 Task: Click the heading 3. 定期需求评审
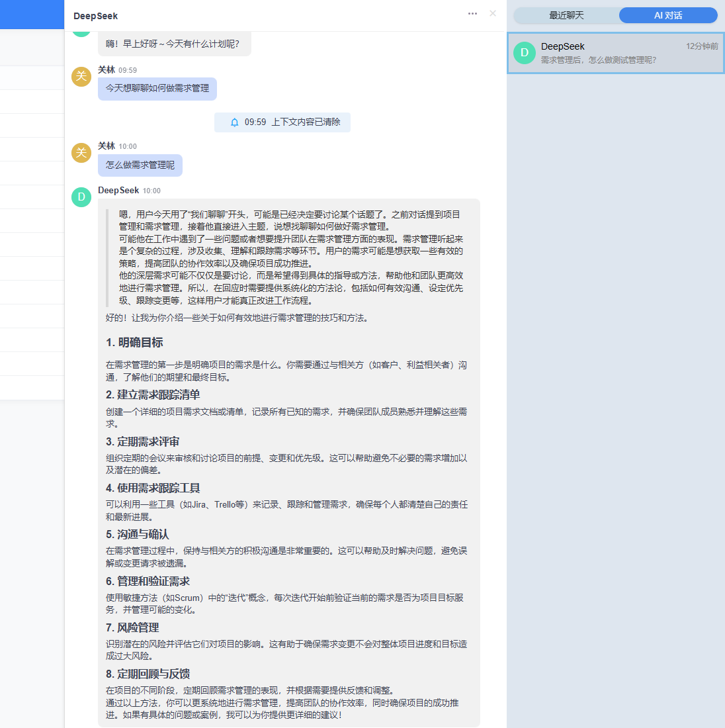tap(142, 441)
